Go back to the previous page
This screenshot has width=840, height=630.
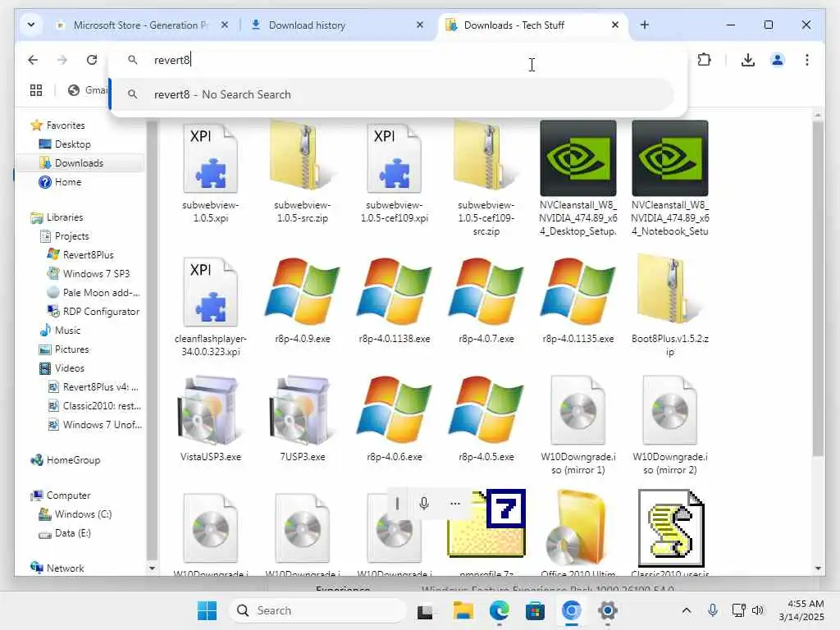click(33, 60)
